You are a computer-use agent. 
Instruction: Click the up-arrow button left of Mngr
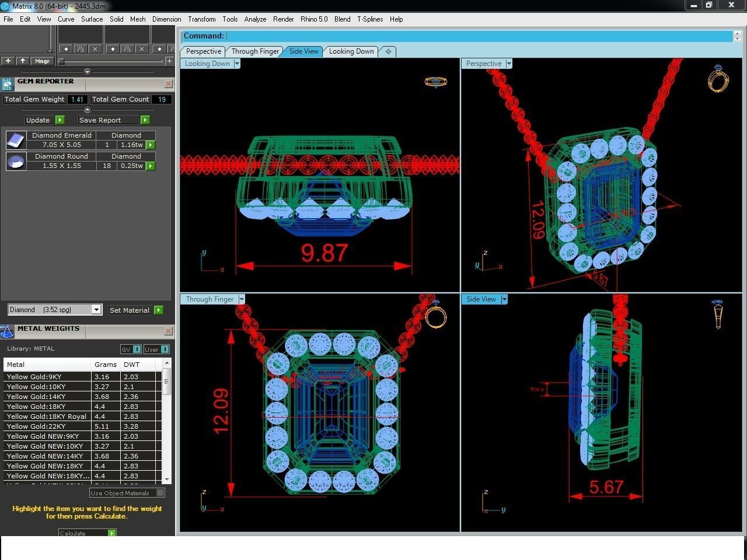[x=23, y=61]
